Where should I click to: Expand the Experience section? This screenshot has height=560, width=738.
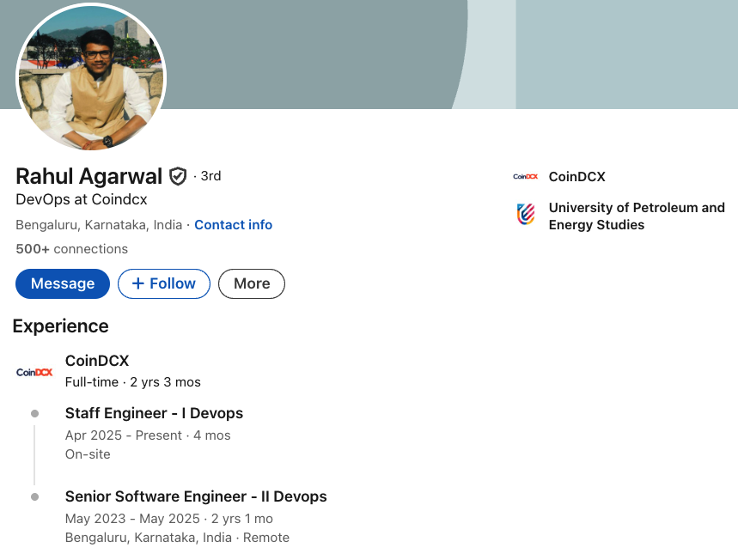click(60, 326)
